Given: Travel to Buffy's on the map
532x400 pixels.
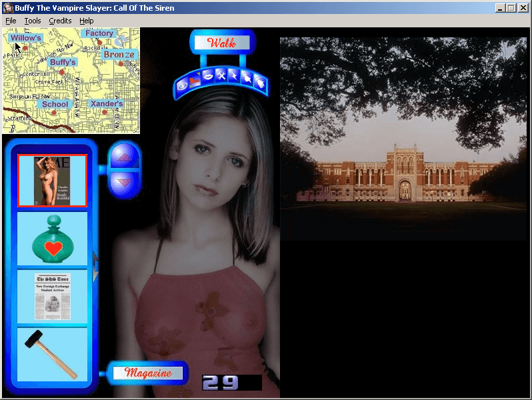Looking at the screenshot, I should 63,62.
